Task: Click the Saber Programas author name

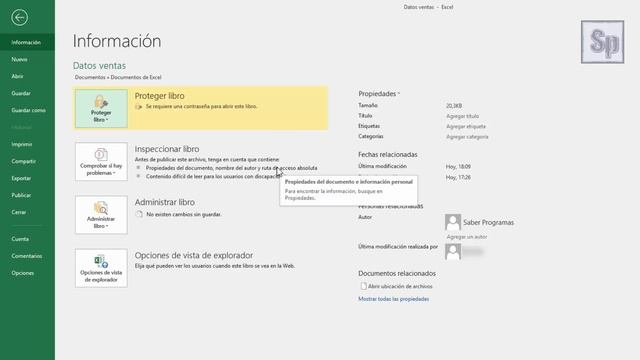Action: point(489,222)
